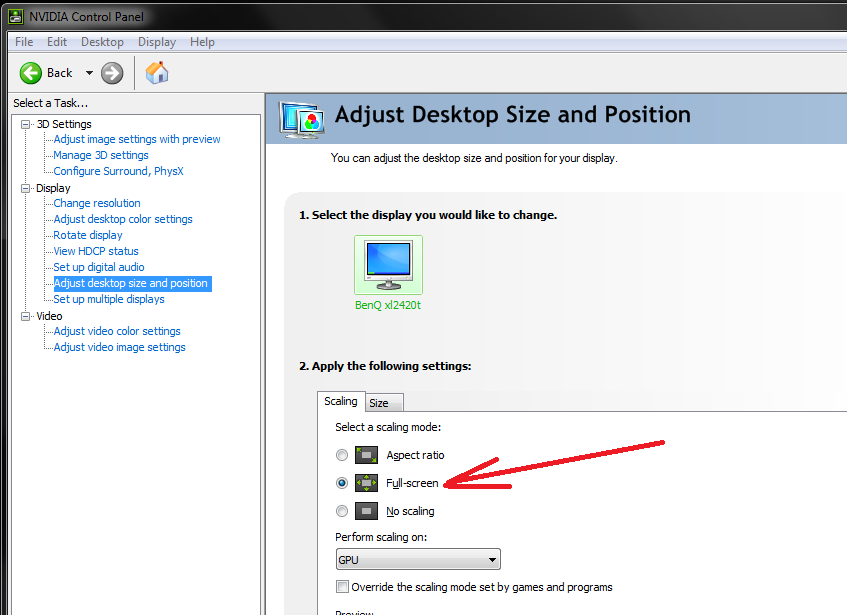
Task: Click the Video tree category label
Action: coord(49,316)
